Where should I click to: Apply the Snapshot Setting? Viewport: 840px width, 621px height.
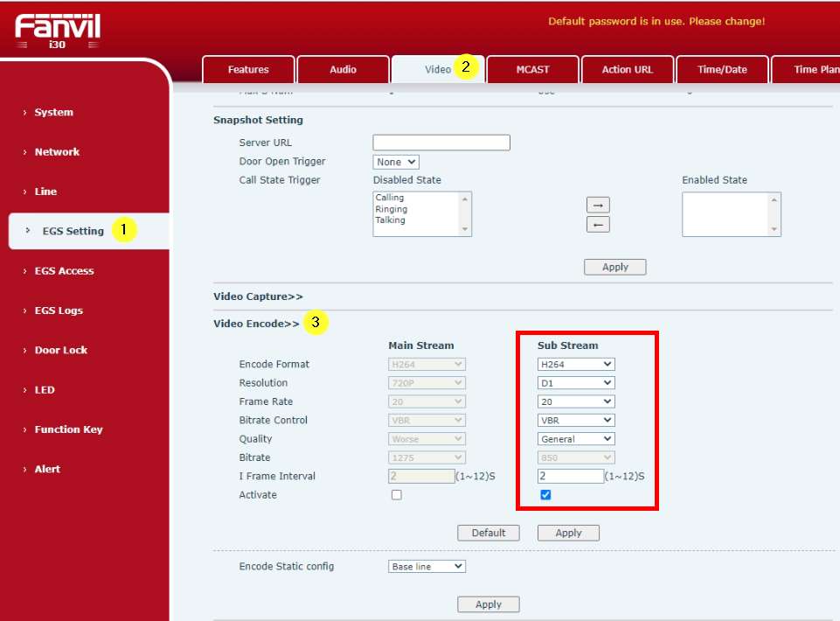(615, 267)
